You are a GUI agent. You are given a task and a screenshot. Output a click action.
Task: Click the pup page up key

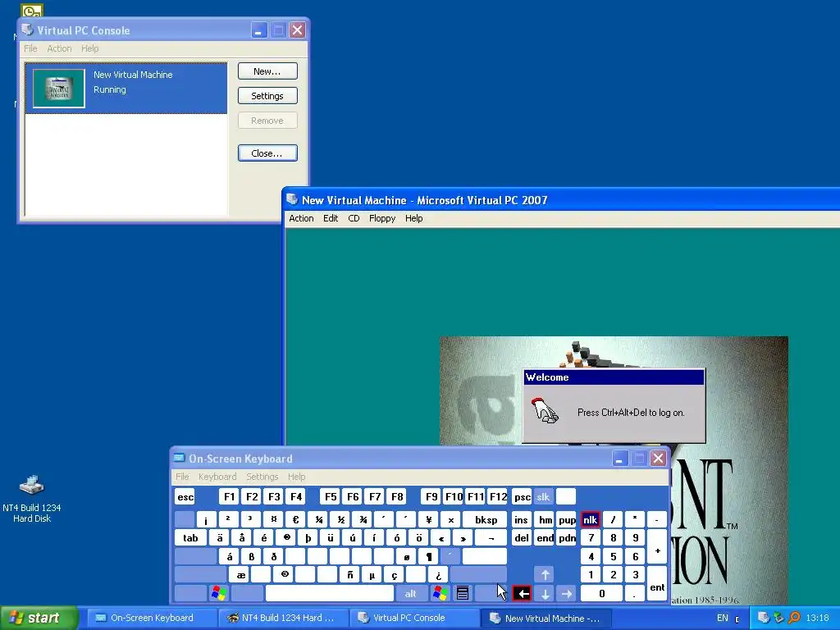click(x=567, y=519)
